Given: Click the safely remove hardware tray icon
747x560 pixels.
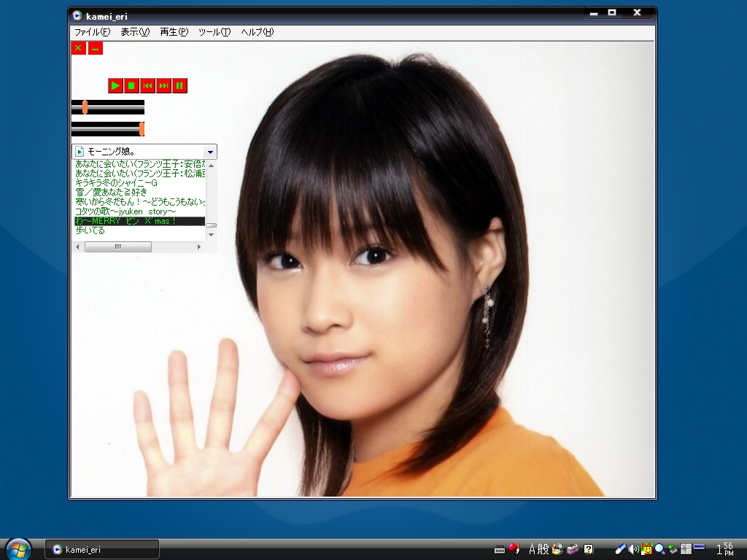Looking at the screenshot, I should click(x=673, y=549).
